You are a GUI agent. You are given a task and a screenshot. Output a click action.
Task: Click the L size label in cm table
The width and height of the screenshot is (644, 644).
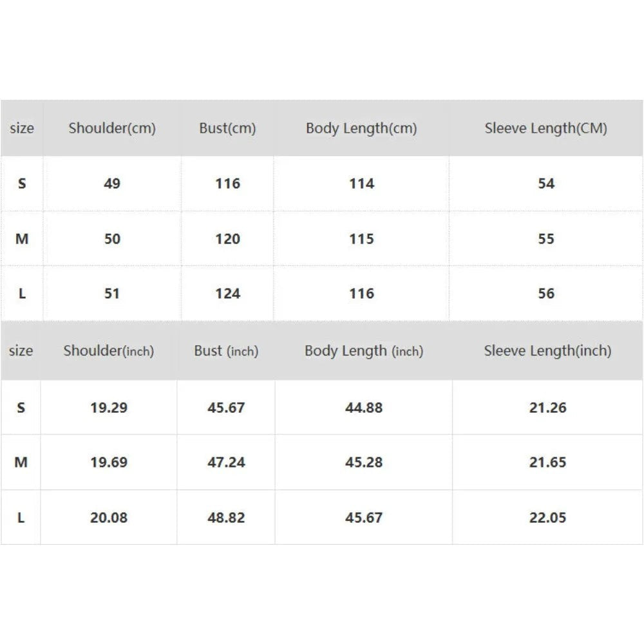pyautogui.click(x=22, y=293)
